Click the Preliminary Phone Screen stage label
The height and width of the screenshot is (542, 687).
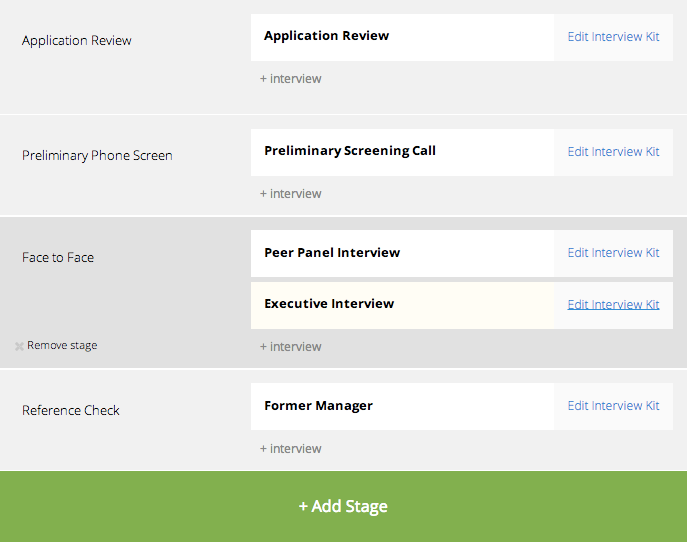[x=97, y=156]
